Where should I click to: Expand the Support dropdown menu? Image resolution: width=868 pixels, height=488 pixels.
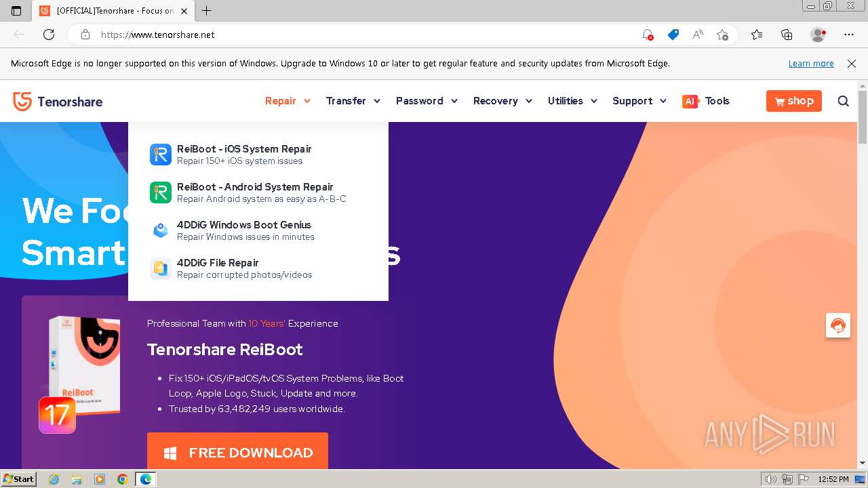pyautogui.click(x=639, y=101)
